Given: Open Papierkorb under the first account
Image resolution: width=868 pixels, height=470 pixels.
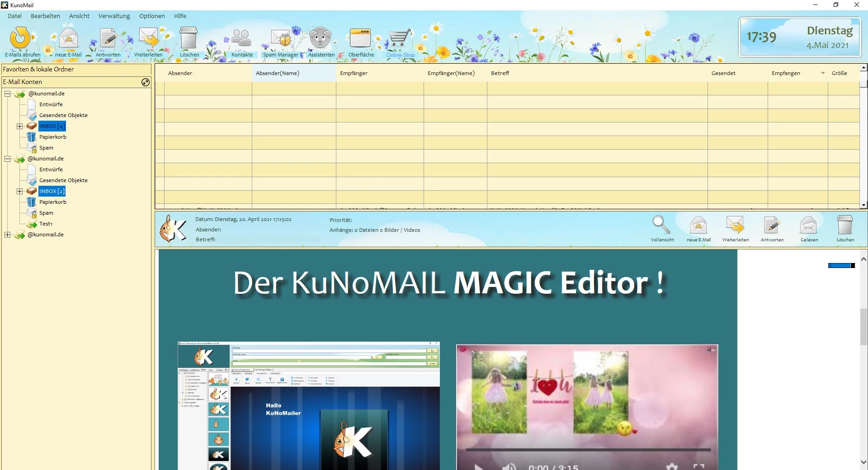Looking at the screenshot, I should pos(52,137).
